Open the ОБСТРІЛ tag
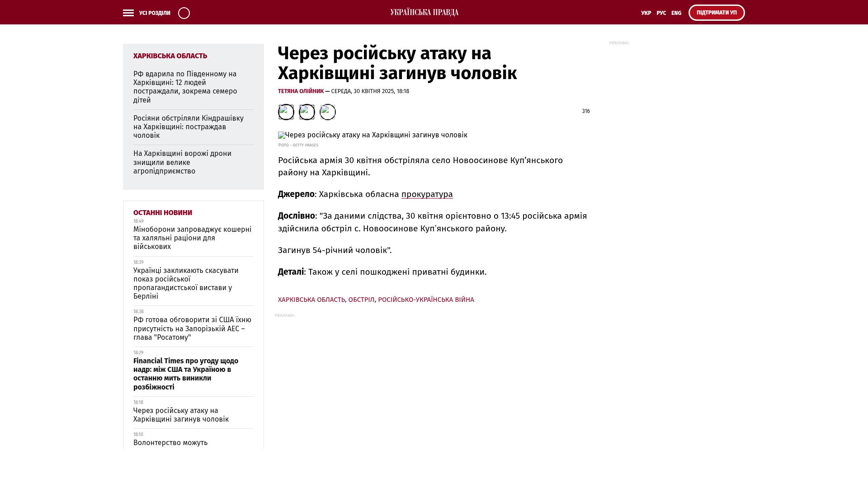Screen dimensions: 868x488 point(361,300)
